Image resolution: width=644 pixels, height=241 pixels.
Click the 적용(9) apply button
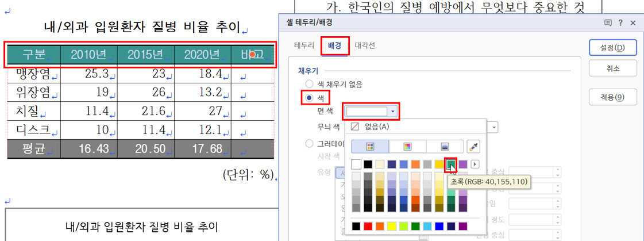coord(612,97)
